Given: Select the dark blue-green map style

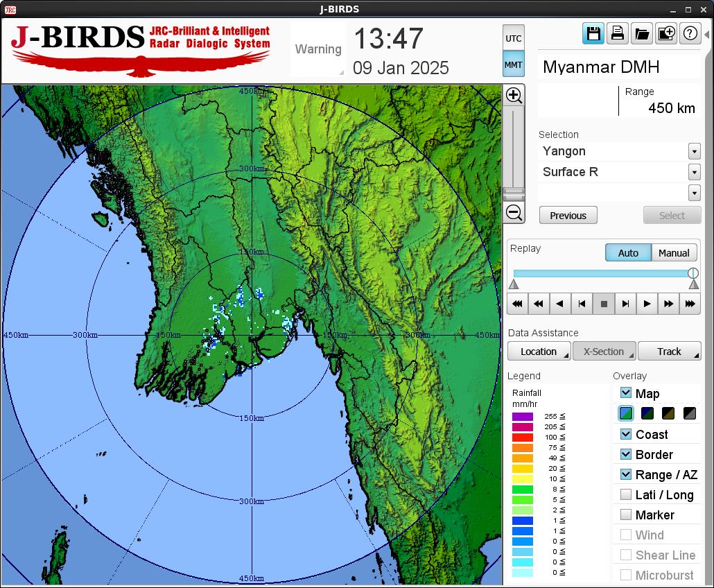Looking at the screenshot, I should (x=647, y=413).
